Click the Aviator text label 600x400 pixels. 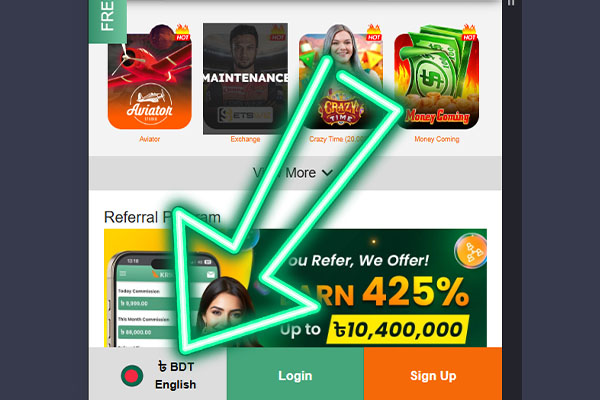tap(150, 139)
